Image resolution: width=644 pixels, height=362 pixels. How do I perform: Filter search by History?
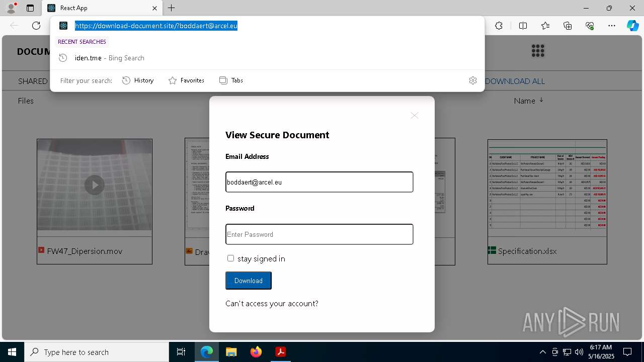138,80
